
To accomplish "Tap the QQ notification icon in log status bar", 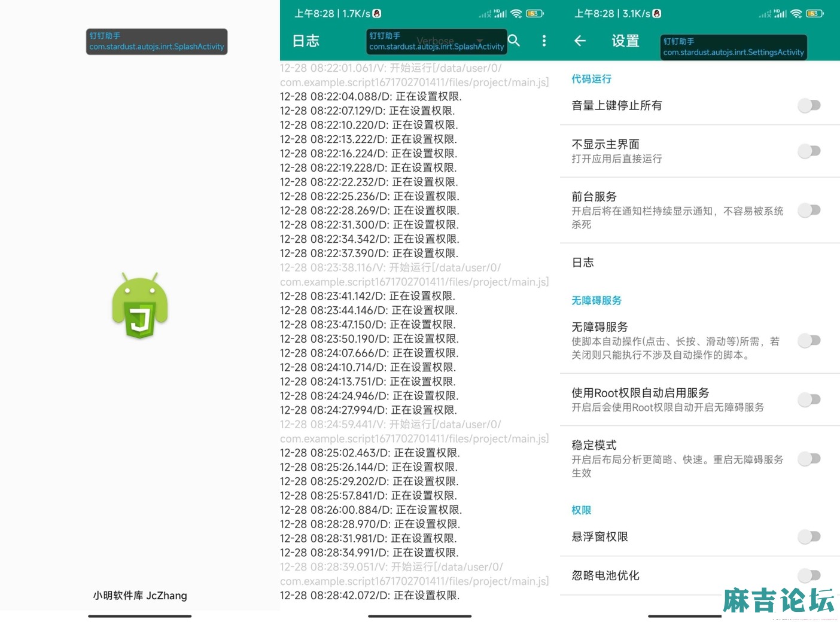I will coord(377,13).
